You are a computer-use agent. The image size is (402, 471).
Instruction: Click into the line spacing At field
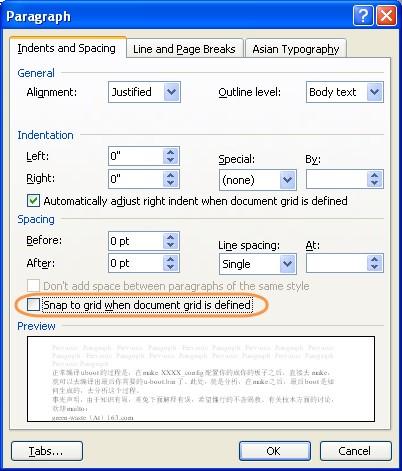(337, 263)
